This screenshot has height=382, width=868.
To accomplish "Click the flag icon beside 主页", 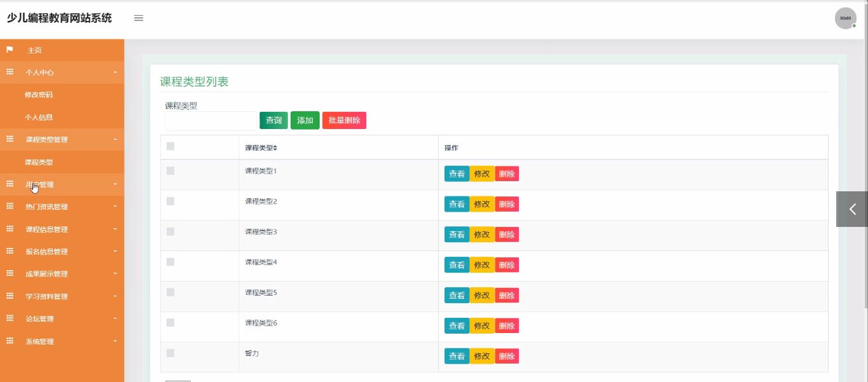I will 10,50.
